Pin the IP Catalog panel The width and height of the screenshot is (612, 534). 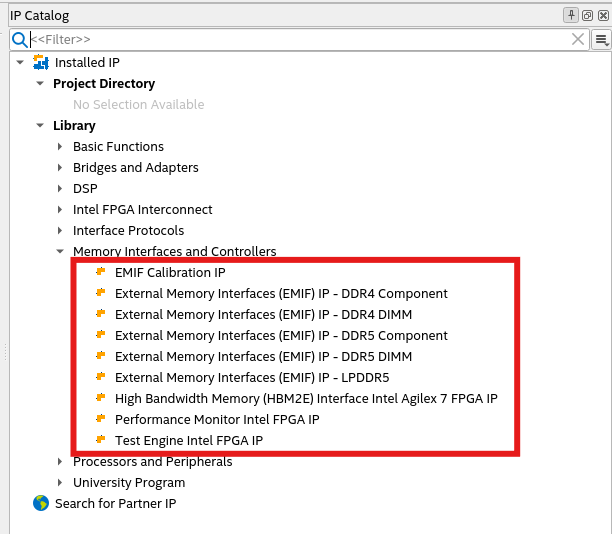[x=571, y=15]
